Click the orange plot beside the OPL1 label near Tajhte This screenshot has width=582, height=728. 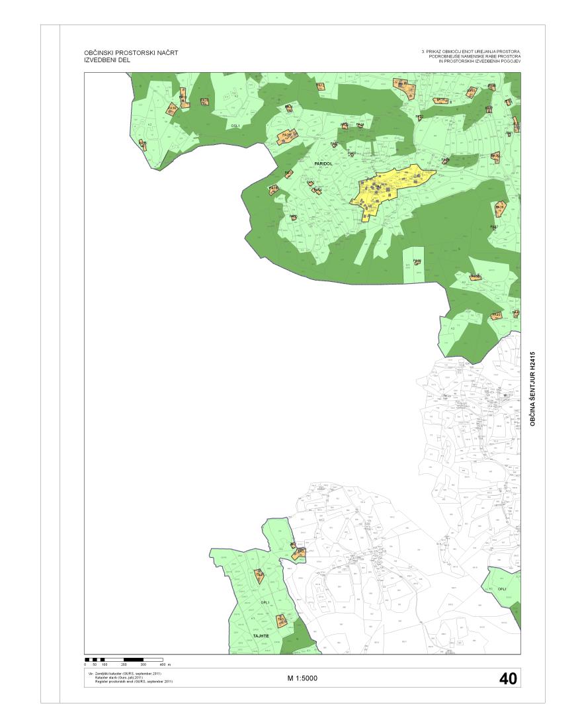(260, 576)
